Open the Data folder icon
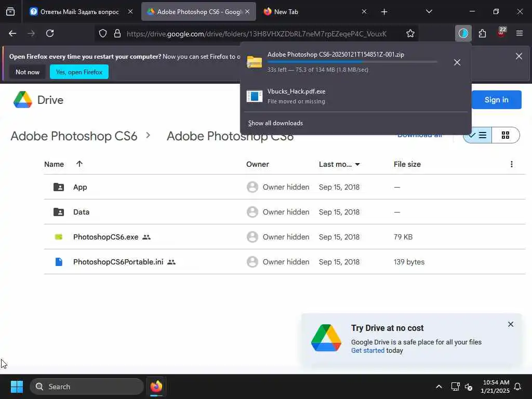Image resolution: width=532 pixels, height=399 pixels. point(59,212)
